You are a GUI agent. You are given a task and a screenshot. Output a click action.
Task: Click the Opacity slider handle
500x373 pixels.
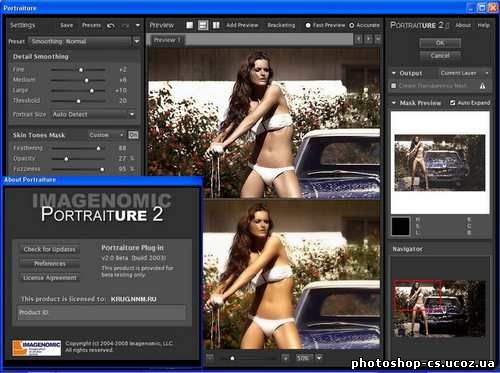coord(66,159)
